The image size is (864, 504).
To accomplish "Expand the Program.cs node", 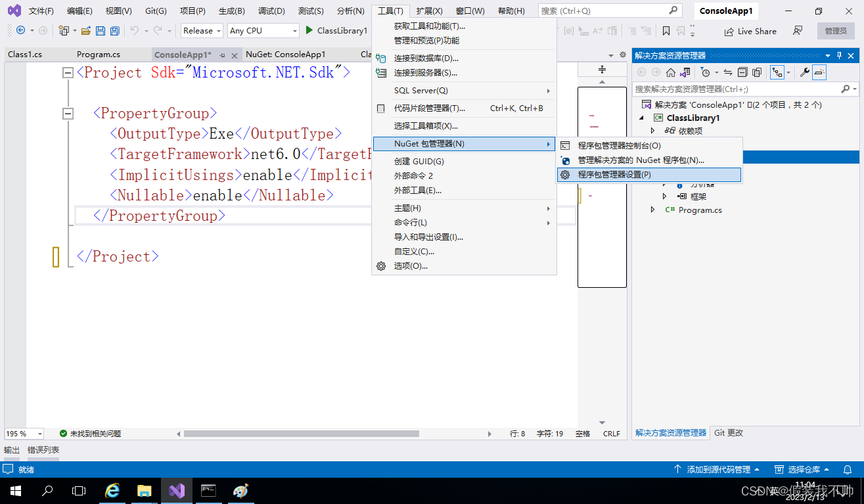I will (x=653, y=210).
